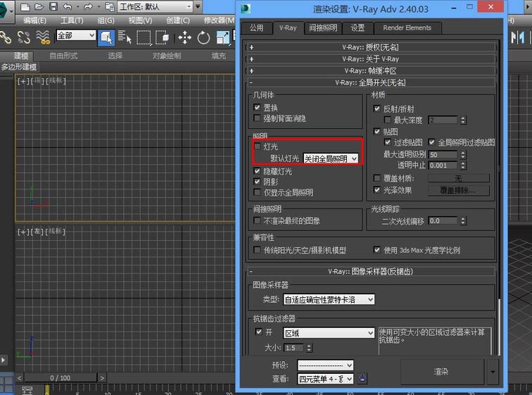
Task: Click the 0 / 100 time slider
Action: point(61,377)
